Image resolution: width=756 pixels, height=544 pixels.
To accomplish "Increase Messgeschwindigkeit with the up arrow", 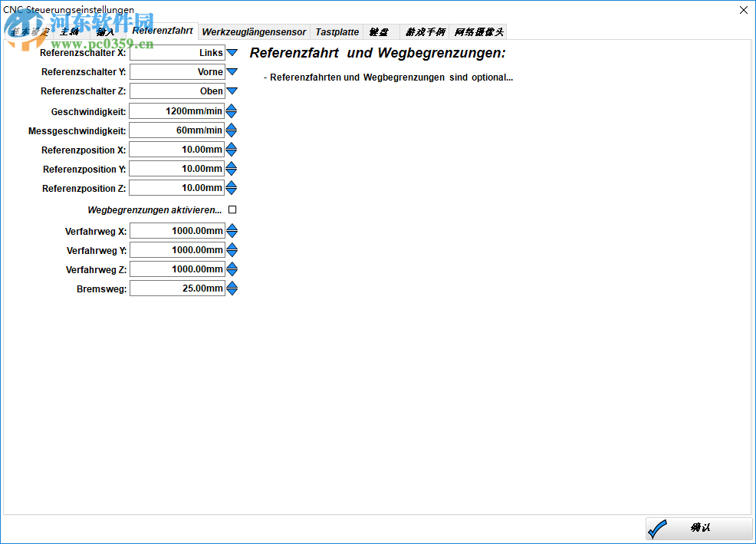I will (232, 127).
